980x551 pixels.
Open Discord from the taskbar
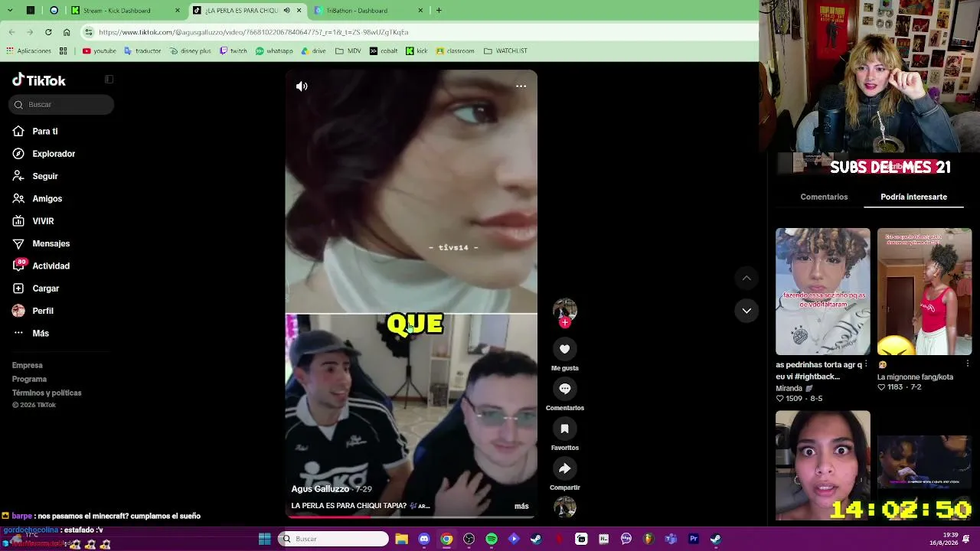pos(424,539)
